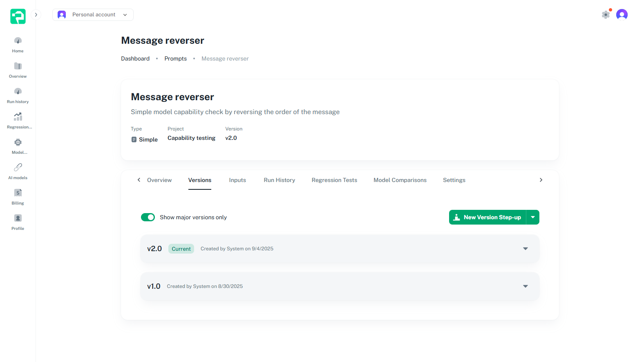Image resolution: width=644 pixels, height=362 pixels.
Task: Toggle Show major versions only switch
Action: [148, 217]
